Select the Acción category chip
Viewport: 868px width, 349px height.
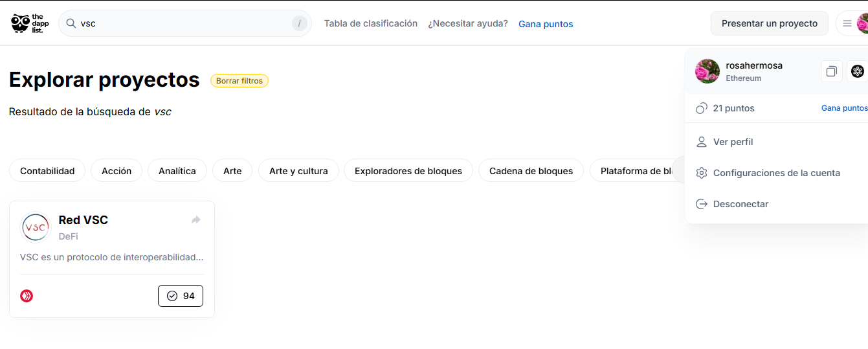pos(117,171)
